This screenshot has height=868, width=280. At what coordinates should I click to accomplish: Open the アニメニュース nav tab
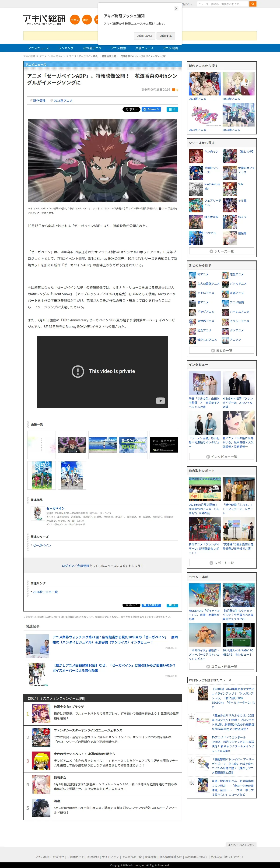38,48
